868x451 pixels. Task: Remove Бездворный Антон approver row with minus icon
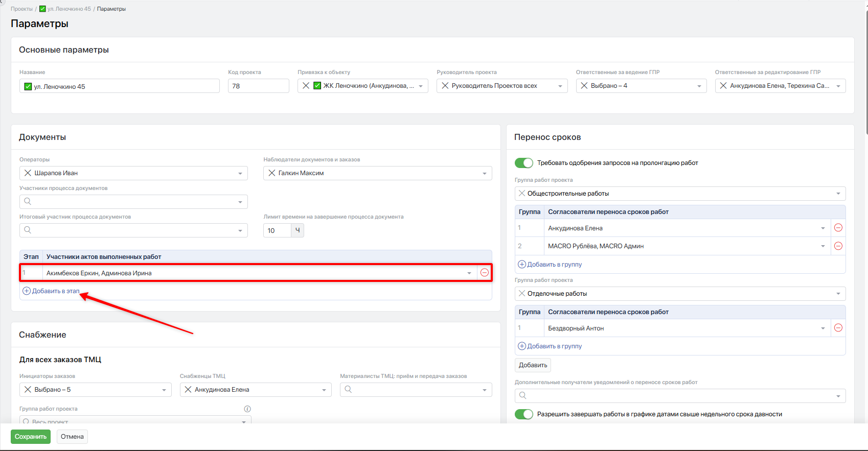(x=838, y=328)
